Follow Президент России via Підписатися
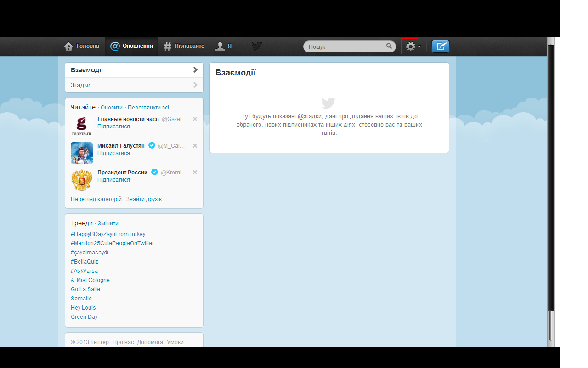The image size is (588, 368). 113,180
